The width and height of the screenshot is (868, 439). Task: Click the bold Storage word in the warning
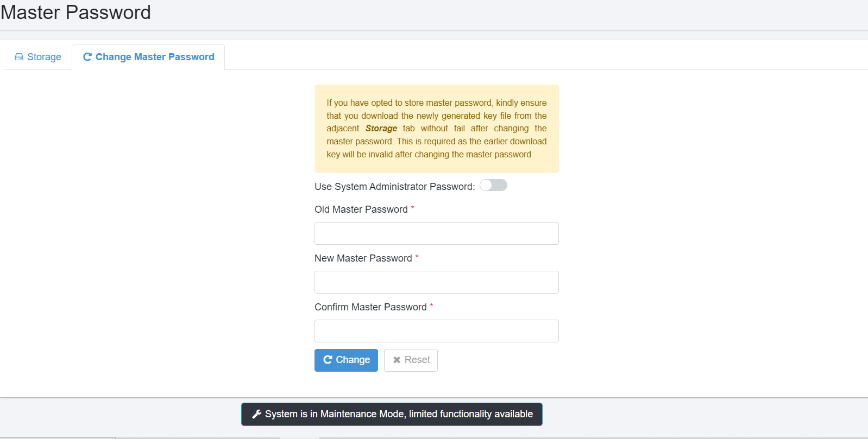click(x=381, y=129)
